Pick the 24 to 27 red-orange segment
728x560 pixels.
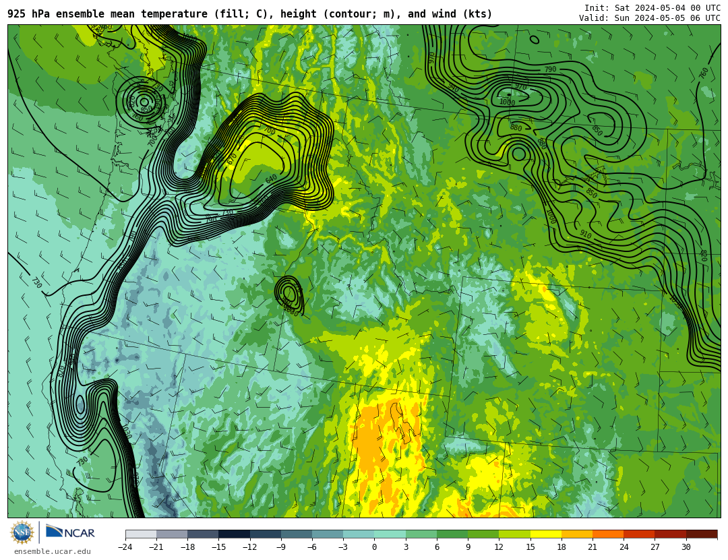click(x=639, y=534)
